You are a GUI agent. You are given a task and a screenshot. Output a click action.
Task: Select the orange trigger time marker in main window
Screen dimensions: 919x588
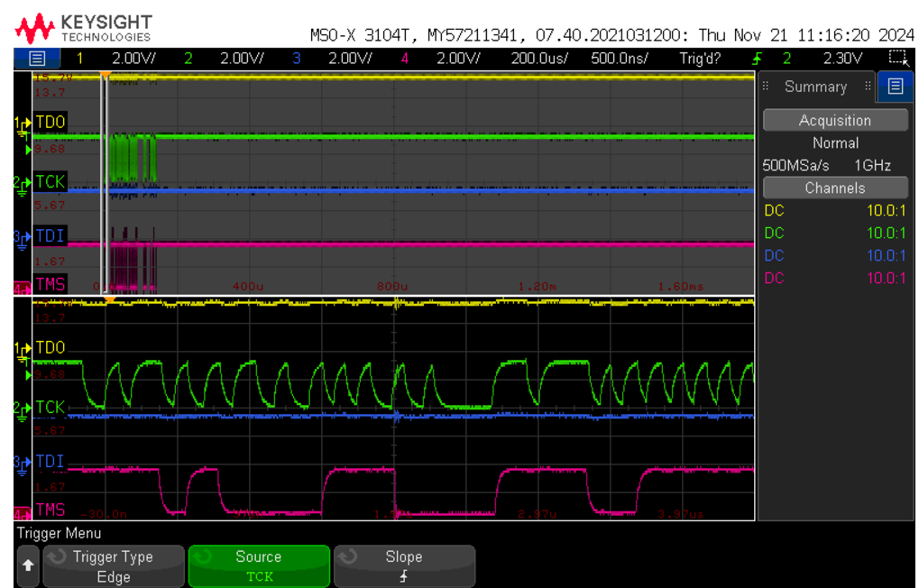coord(106,75)
